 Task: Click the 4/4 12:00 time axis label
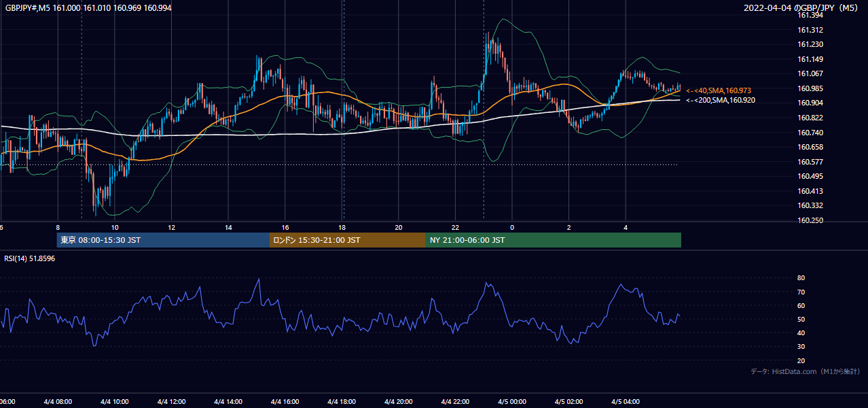click(171, 402)
